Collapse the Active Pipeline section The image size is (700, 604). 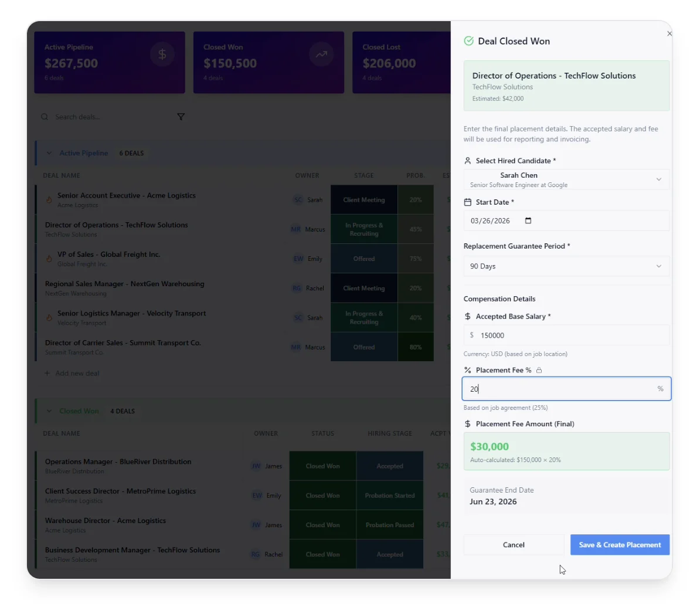pos(49,153)
